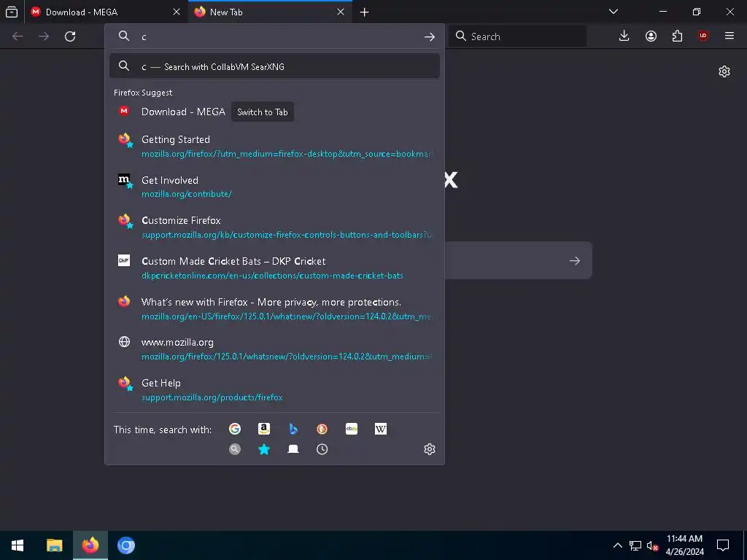Submit New Tab page search arrow
747x560 pixels.
[x=575, y=260]
